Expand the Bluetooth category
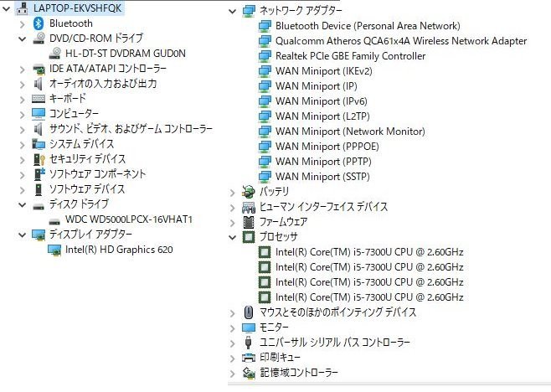 [x=23, y=24]
